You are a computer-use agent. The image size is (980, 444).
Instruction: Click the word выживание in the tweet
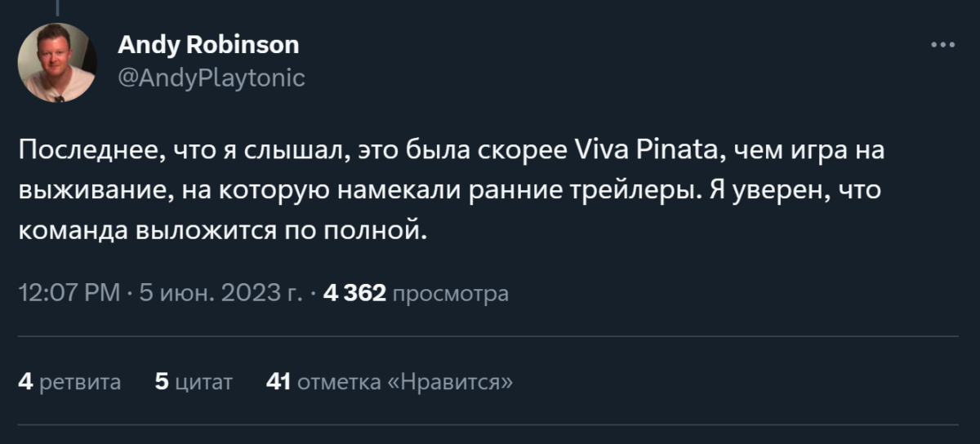[82, 191]
